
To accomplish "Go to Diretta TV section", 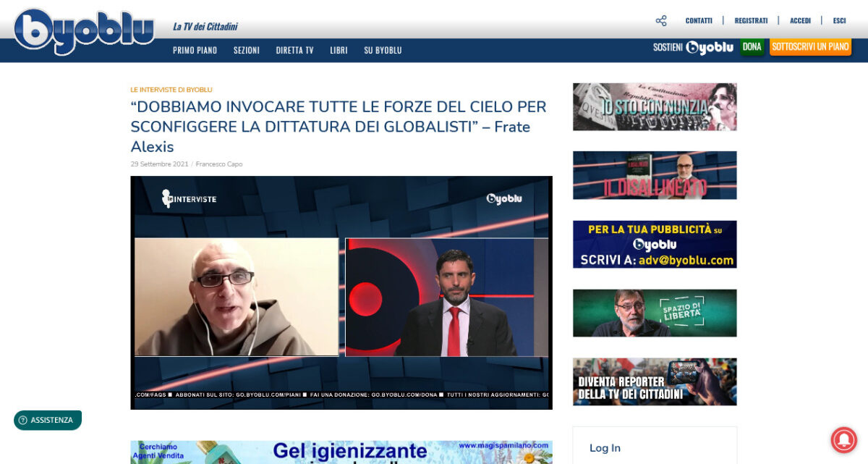I will pyautogui.click(x=294, y=51).
